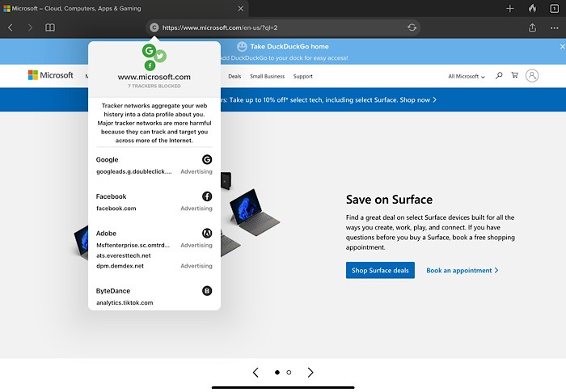Click the forward navigation arrow
This screenshot has height=392, width=566.
[30, 27]
